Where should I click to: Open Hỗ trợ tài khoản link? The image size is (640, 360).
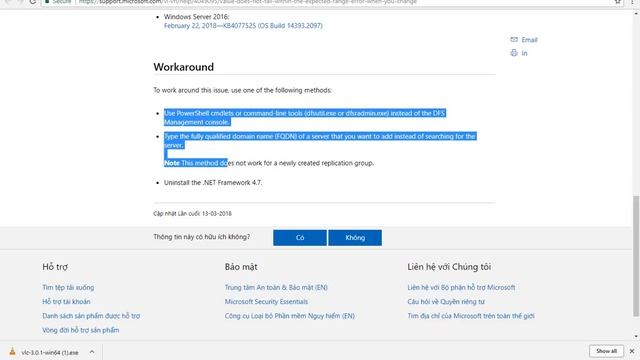tap(67, 302)
